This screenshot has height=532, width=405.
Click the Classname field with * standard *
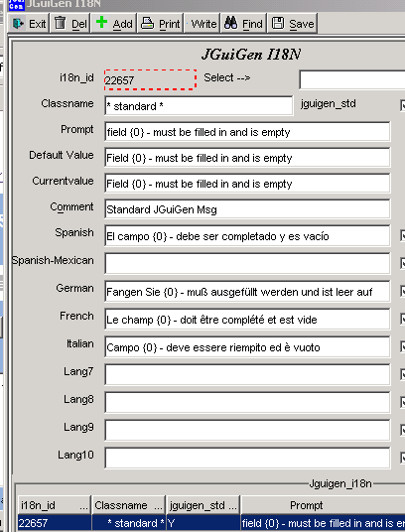[x=199, y=106]
